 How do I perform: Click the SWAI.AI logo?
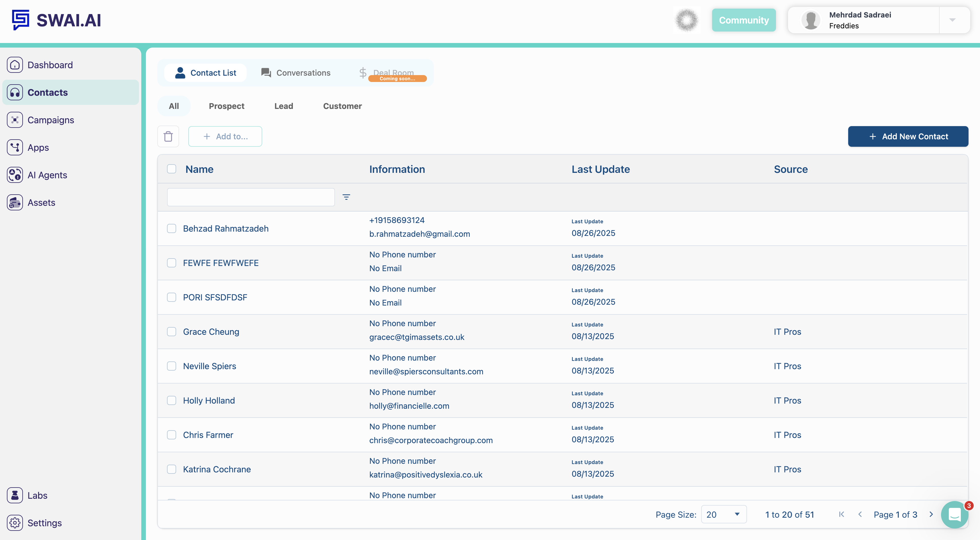tap(56, 20)
